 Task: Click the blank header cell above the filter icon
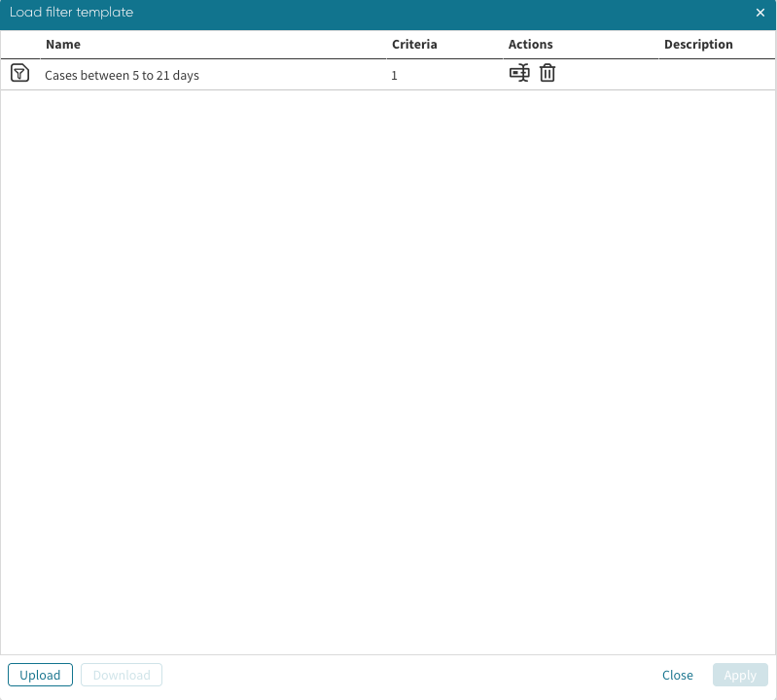click(x=19, y=45)
